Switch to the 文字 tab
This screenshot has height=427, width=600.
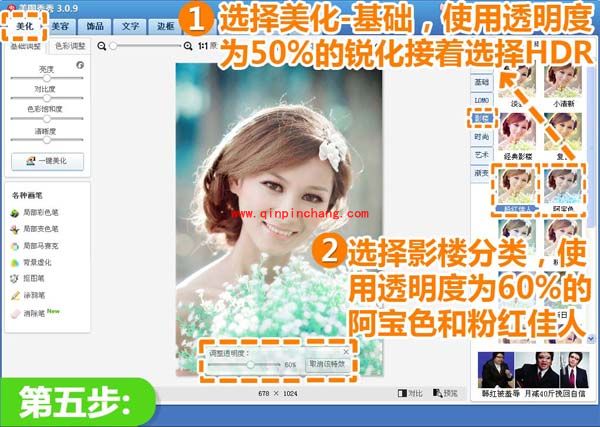pyautogui.click(x=130, y=26)
